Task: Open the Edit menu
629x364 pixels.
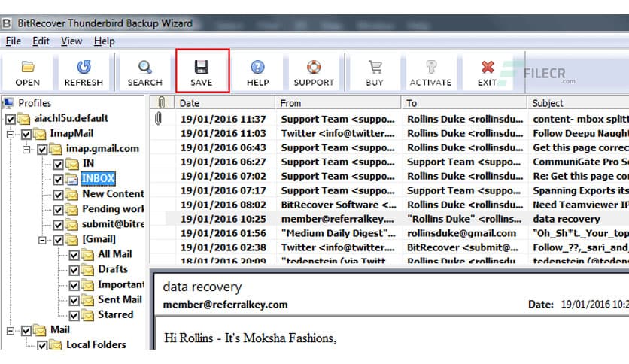Action: coord(41,41)
